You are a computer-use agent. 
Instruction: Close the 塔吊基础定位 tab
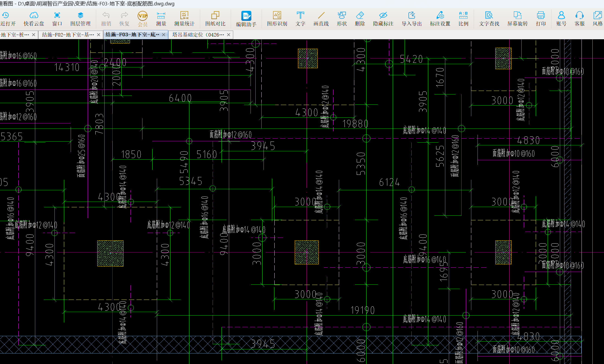coord(229,35)
